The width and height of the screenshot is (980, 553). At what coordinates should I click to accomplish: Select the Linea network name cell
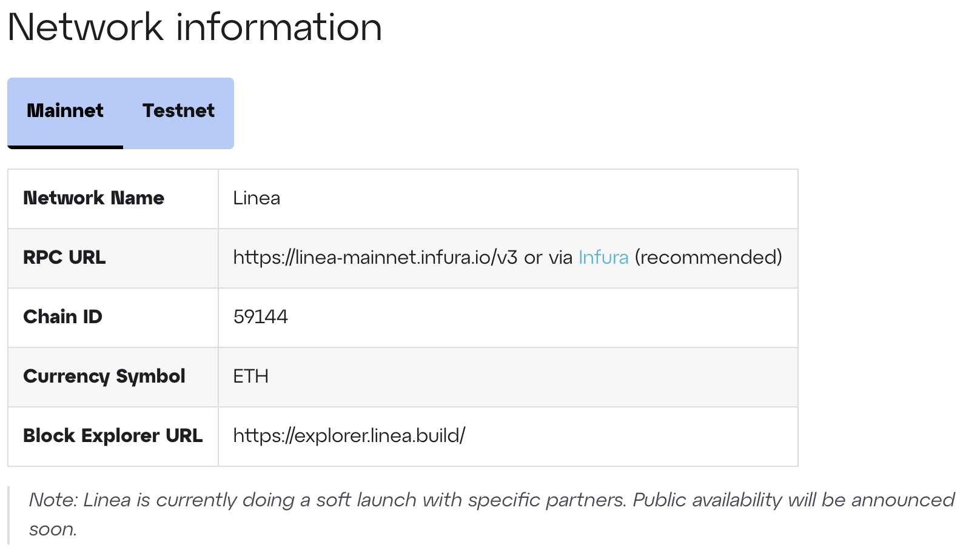[256, 198]
